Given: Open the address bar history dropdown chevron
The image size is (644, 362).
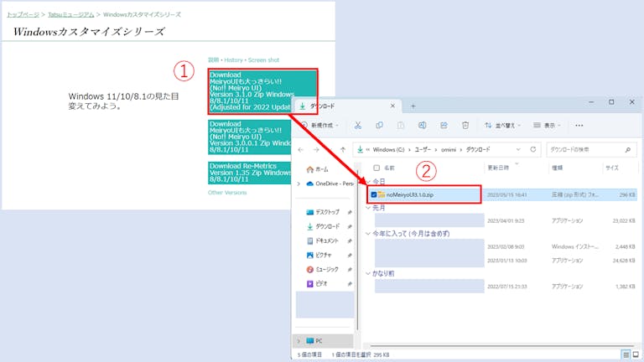Looking at the screenshot, I should (518, 150).
